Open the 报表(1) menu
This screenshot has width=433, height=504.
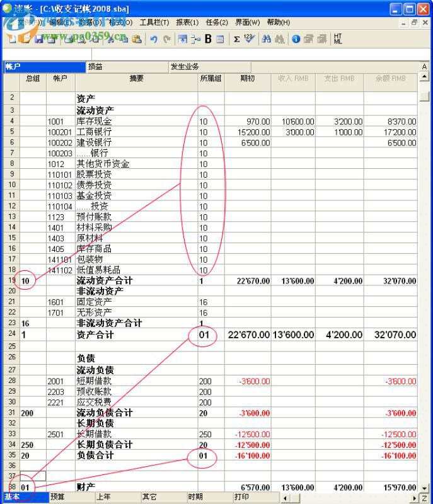(187, 23)
